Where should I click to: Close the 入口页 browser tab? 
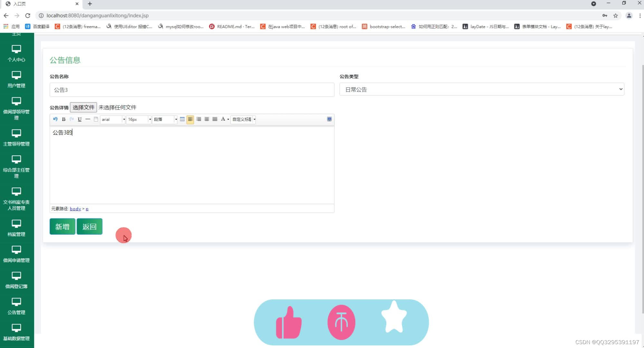pos(77,4)
